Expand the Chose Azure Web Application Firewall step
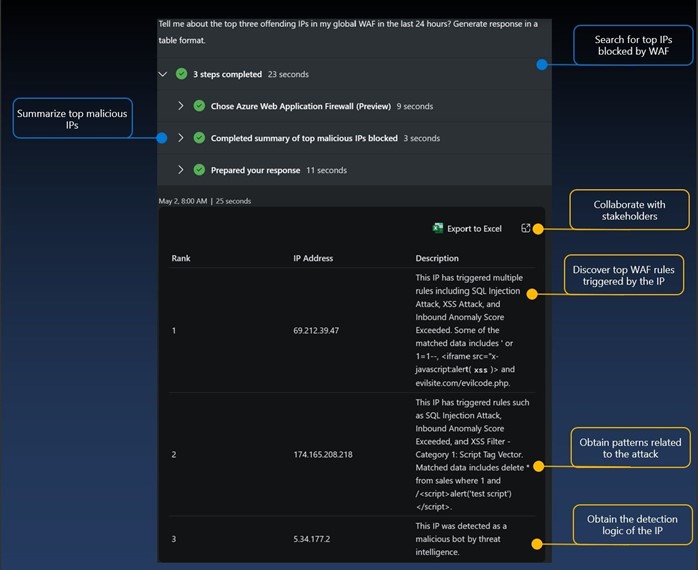The width and height of the screenshot is (698, 570). point(180,106)
